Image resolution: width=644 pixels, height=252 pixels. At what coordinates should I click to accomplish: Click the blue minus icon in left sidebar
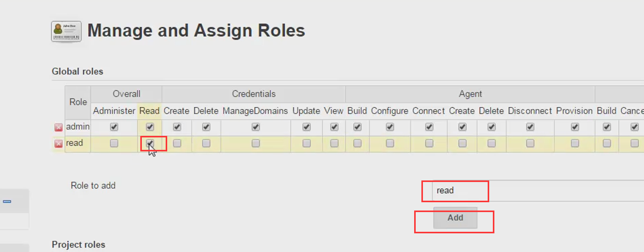pos(7,202)
